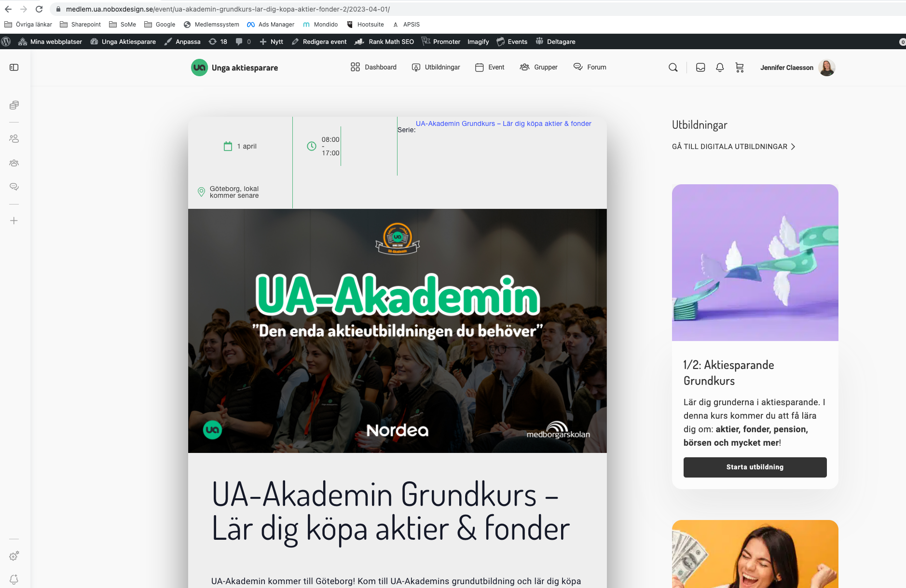Open the shopping cart icon
This screenshot has width=906, height=588.
tap(740, 68)
